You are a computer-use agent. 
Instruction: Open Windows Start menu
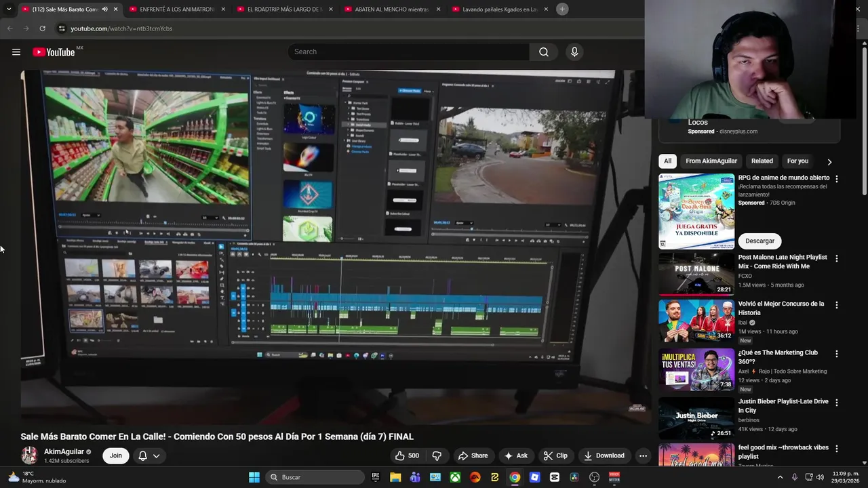click(x=254, y=477)
